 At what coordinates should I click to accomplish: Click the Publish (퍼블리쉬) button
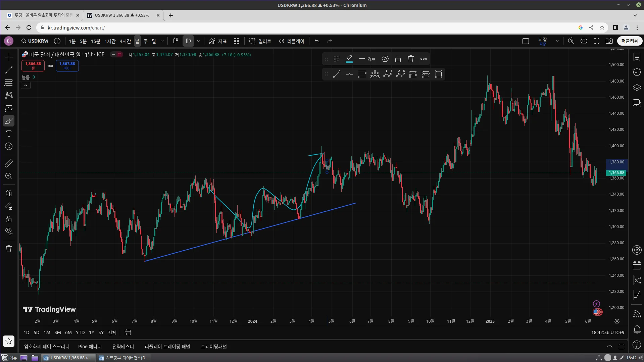point(630,41)
